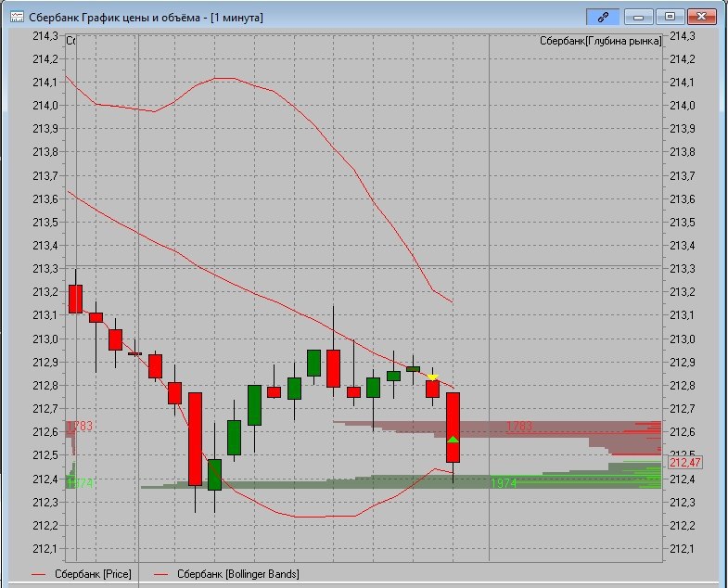Select the Сбербанк [Price] legend entry

click(x=83, y=574)
